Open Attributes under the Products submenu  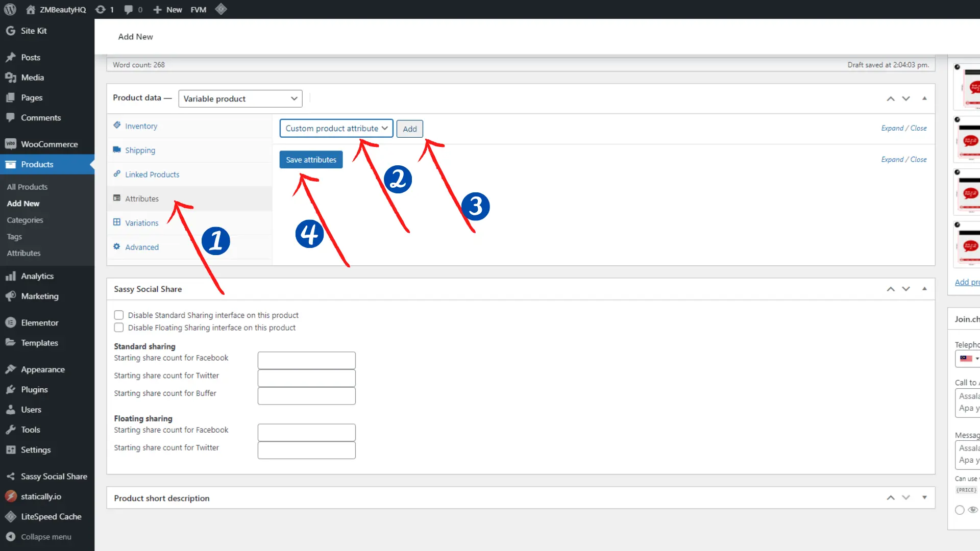23,253
